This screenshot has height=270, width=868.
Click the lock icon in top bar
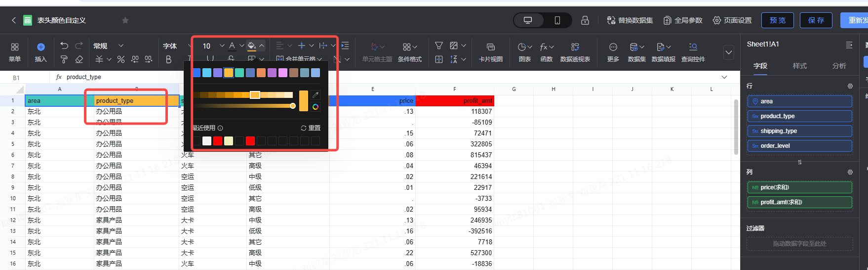(585, 20)
